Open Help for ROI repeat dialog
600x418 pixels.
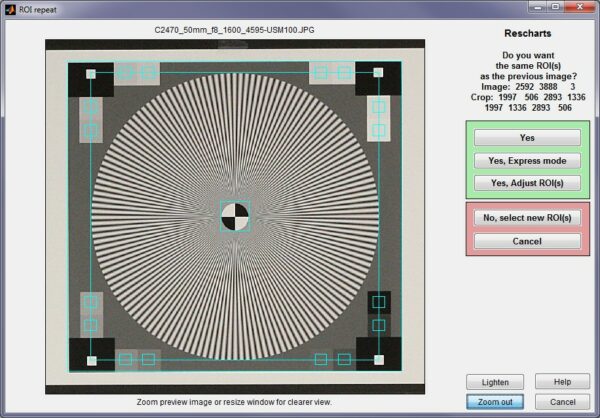562,382
